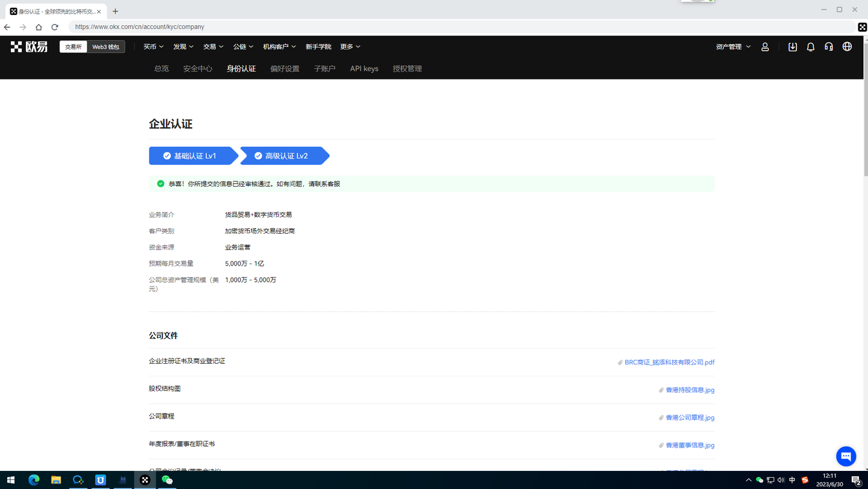The width and height of the screenshot is (868, 489).
Task: Open a new browser tab
Action: (x=115, y=11)
